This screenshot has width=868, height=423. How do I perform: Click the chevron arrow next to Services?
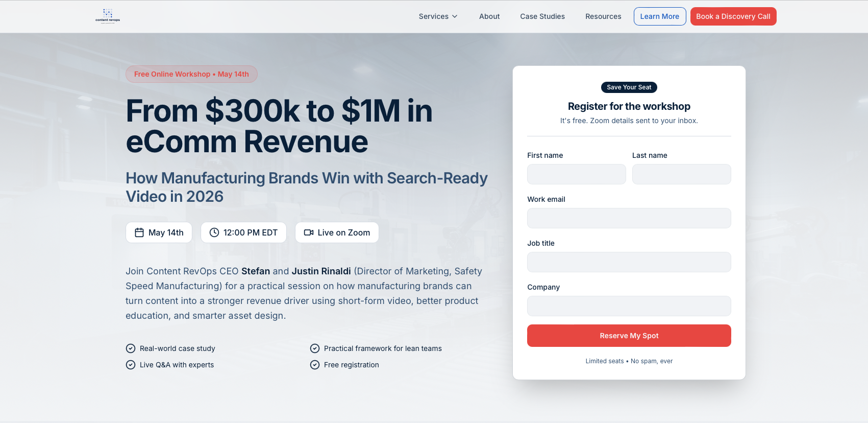(455, 16)
